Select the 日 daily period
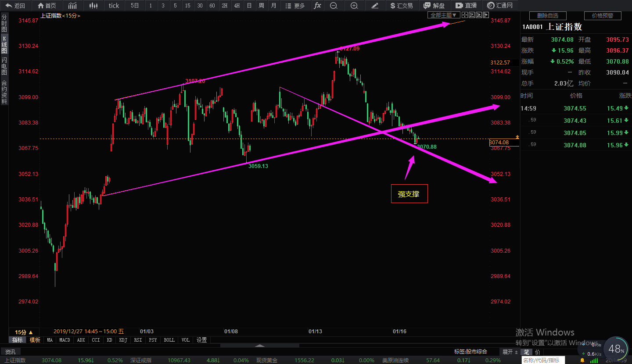 pos(249,6)
